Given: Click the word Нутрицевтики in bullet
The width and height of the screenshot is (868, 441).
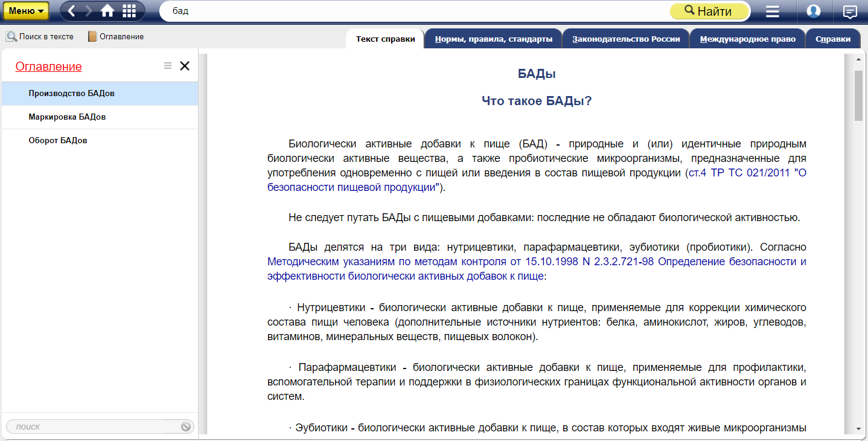Looking at the screenshot, I should (x=331, y=307).
